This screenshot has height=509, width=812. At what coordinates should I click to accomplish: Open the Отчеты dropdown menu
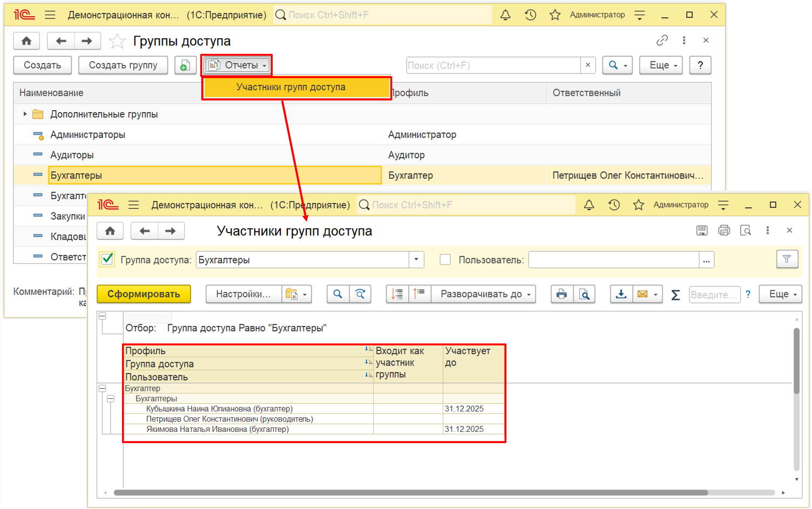[x=238, y=65]
